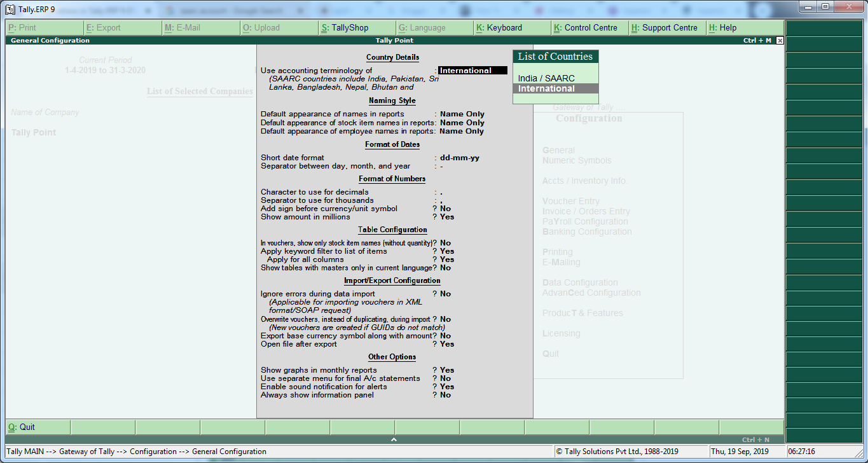Viewport: 868px width, 463px height.
Task: Select Voucher Entry in Configuration menu
Action: (571, 202)
